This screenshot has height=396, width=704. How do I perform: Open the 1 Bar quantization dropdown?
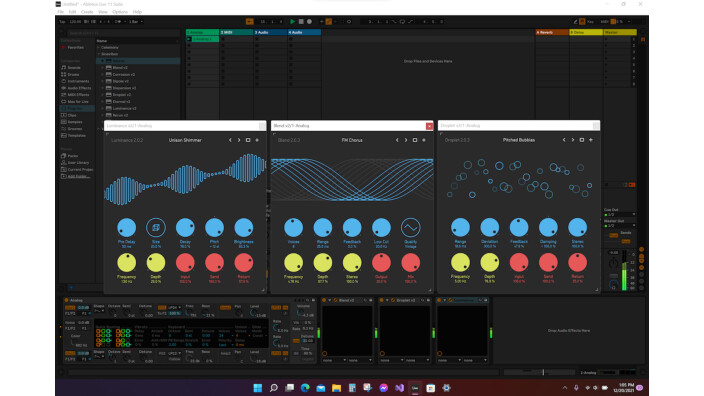(136, 22)
